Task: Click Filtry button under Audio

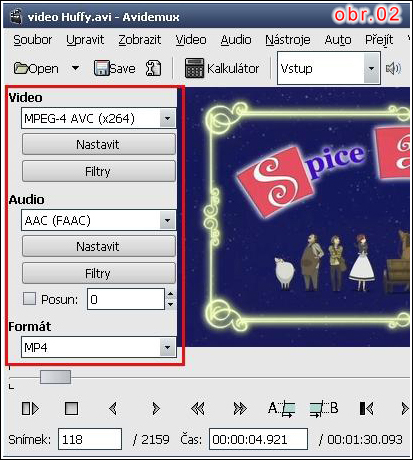Action: tap(99, 273)
